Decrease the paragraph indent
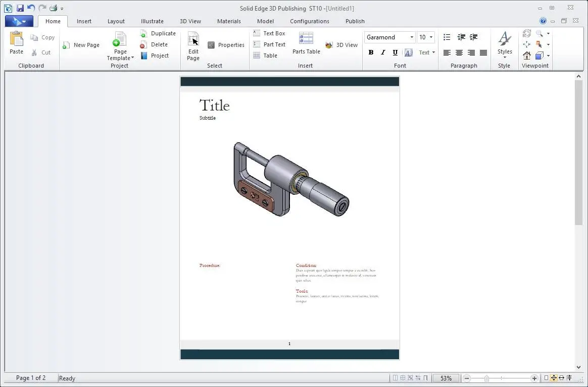This screenshot has width=588, height=387. (x=461, y=37)
